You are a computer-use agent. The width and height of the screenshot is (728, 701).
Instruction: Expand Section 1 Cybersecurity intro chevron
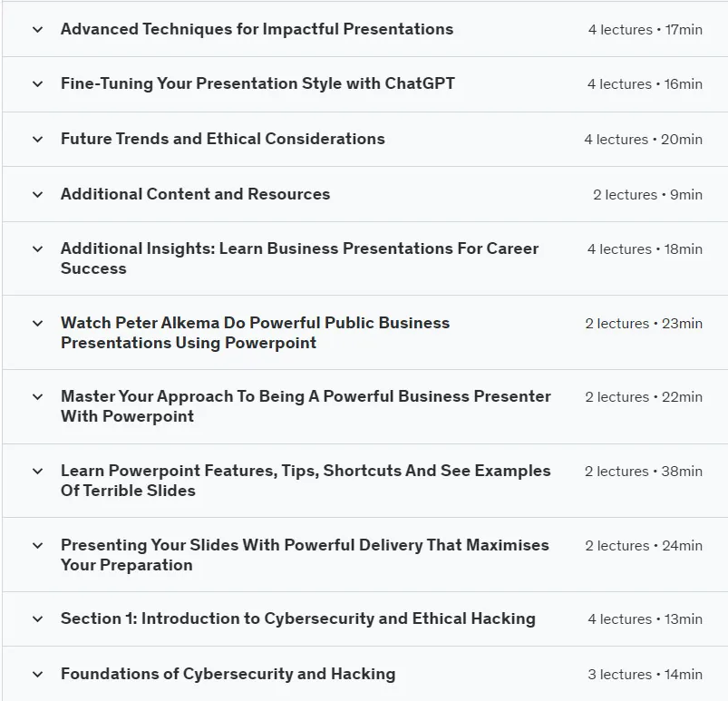pyautogui.click(x=37, y=618)
